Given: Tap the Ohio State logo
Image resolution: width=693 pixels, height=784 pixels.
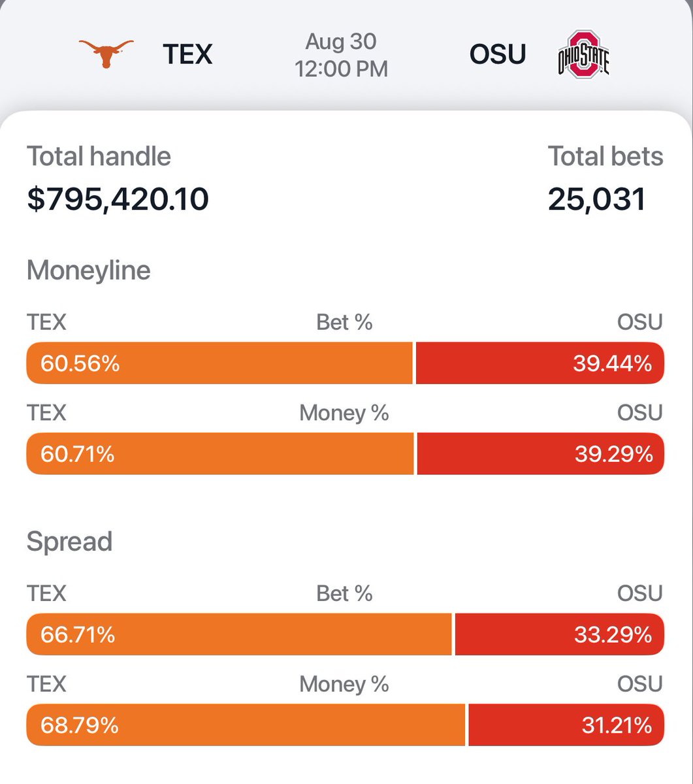Looking at the screenshot, I should 583,54.
